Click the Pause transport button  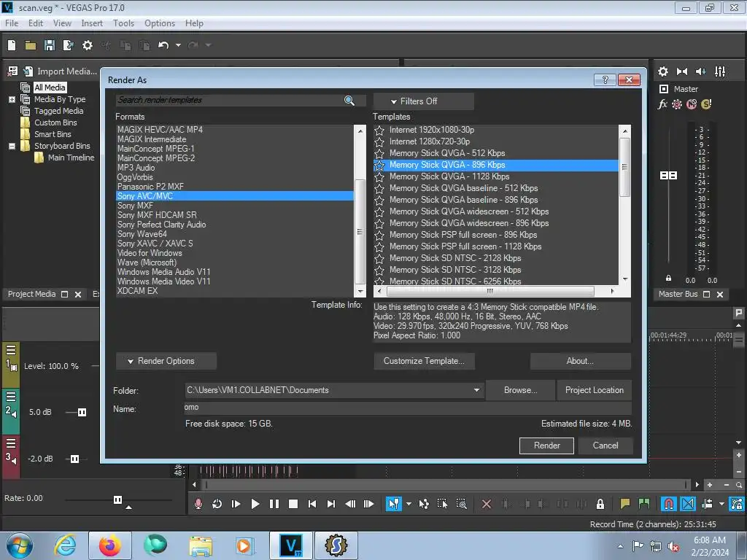(x=274, y=504)
